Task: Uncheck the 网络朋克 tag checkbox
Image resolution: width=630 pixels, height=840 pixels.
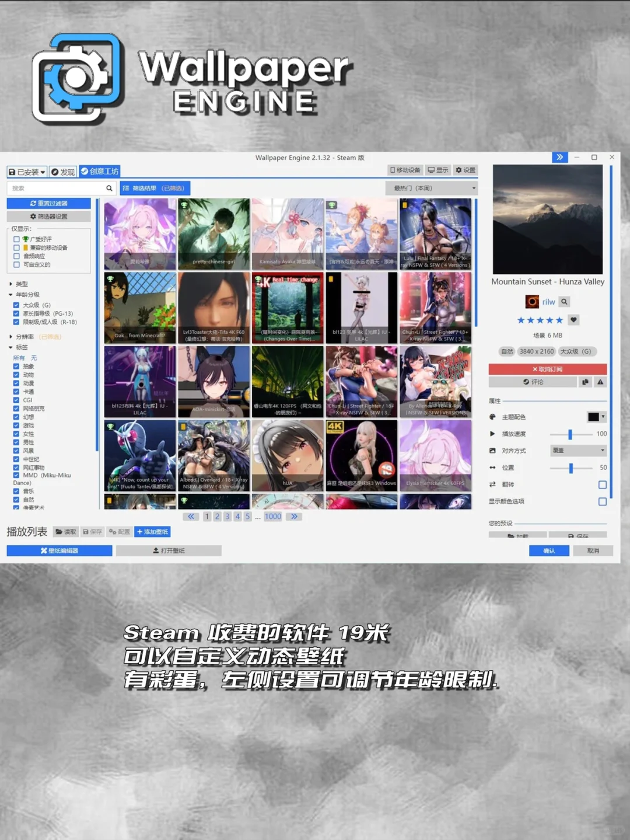Action: tap(16, 409)
